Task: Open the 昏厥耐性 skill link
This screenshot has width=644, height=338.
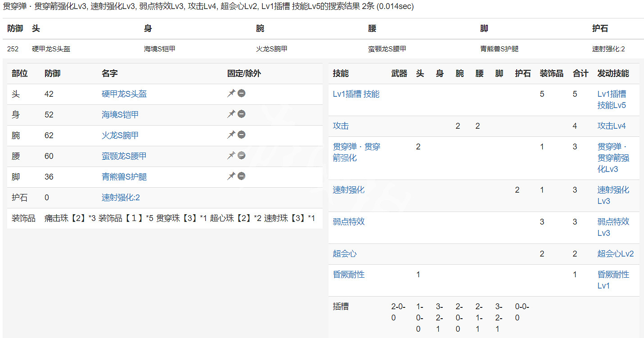Action: (x=349, y=275)
